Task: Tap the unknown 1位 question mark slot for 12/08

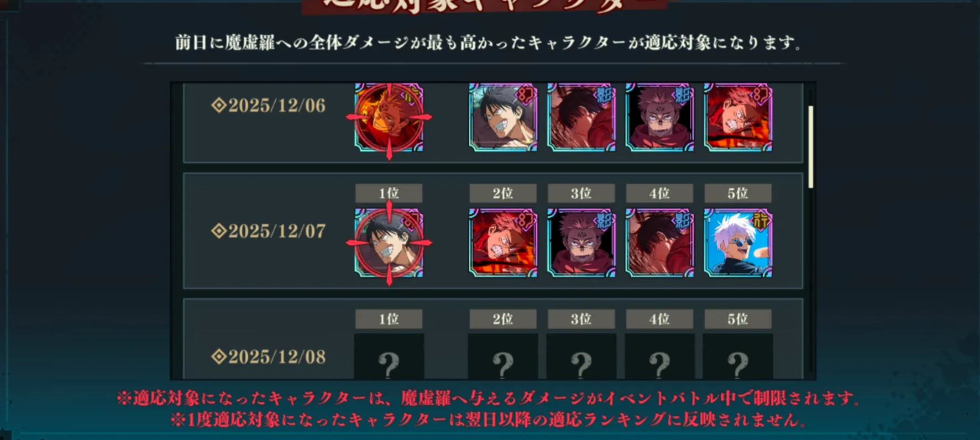Action: tap(389, 357)
